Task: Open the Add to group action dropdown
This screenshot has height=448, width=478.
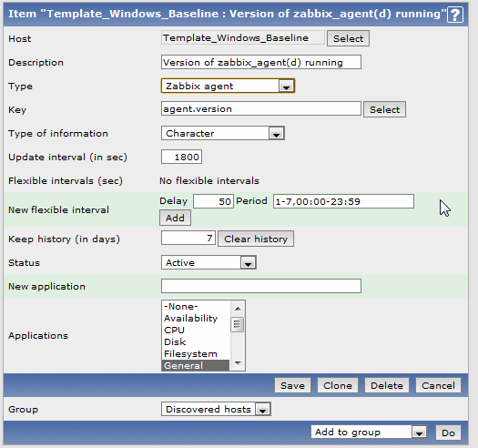Action: (x=369, y=433)
